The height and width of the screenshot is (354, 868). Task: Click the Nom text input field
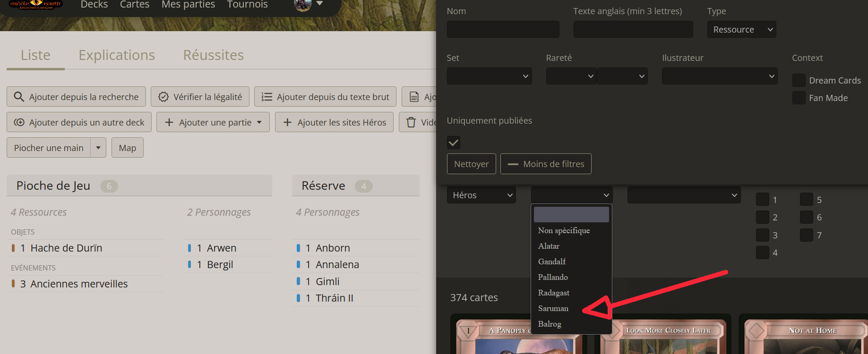(x=503, y=29)
